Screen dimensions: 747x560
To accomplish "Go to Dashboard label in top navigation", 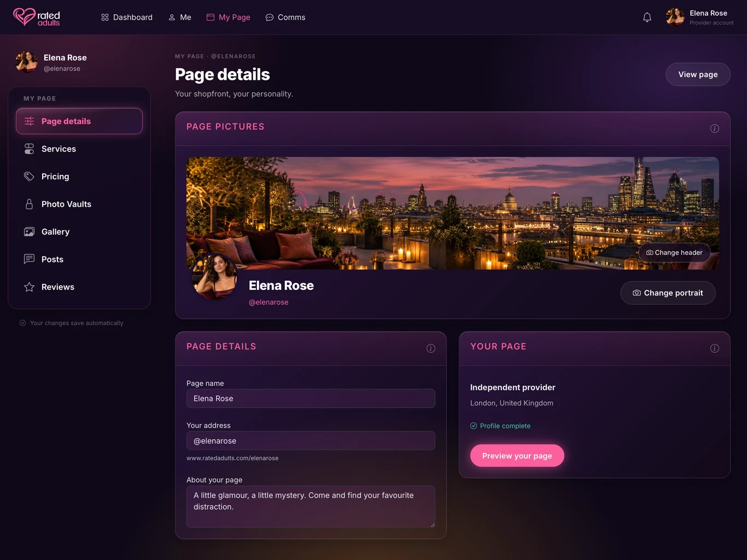I will click(x=133, y=17).
